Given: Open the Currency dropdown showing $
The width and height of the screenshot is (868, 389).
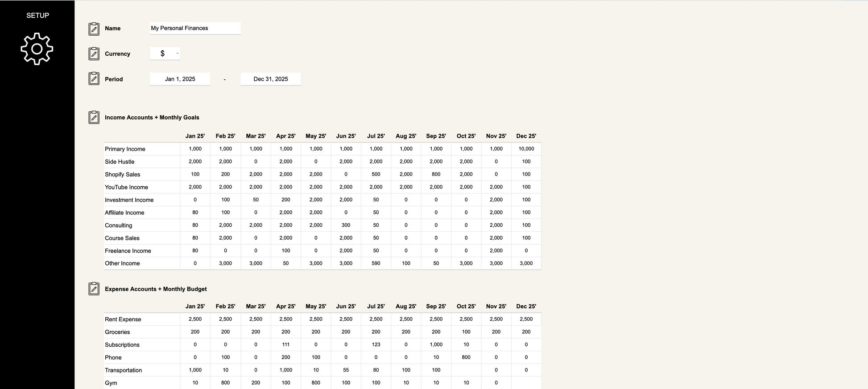Looking at the screenshot, I should (165, 53).
